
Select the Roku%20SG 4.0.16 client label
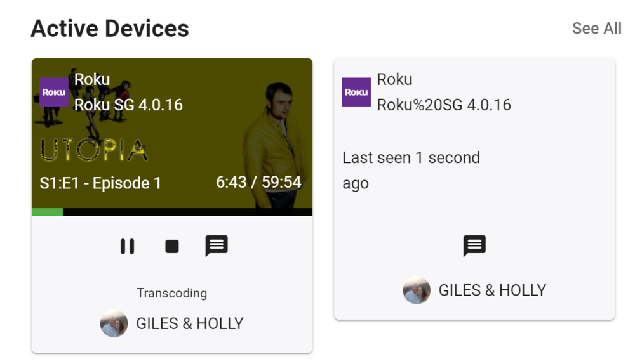[444, 105]
